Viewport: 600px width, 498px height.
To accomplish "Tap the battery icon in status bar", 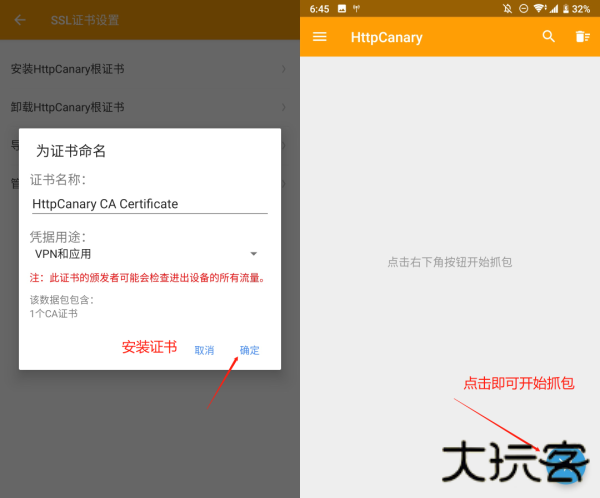I will (565, 8).
